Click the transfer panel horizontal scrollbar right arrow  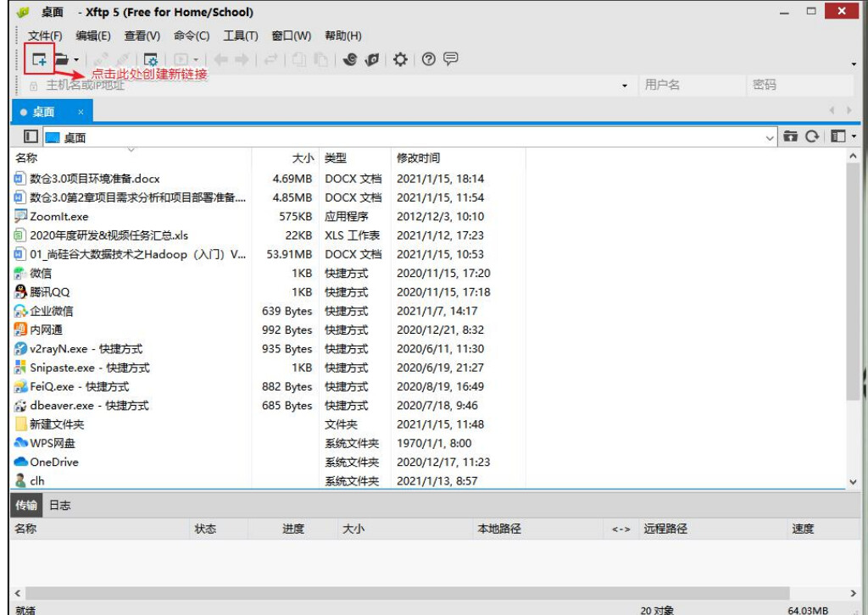point(853,594)
